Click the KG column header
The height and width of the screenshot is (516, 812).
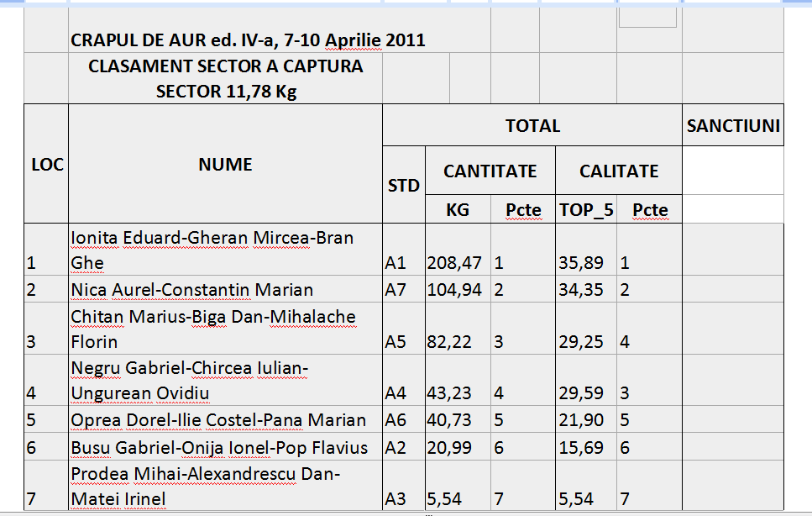click(458, 210)
